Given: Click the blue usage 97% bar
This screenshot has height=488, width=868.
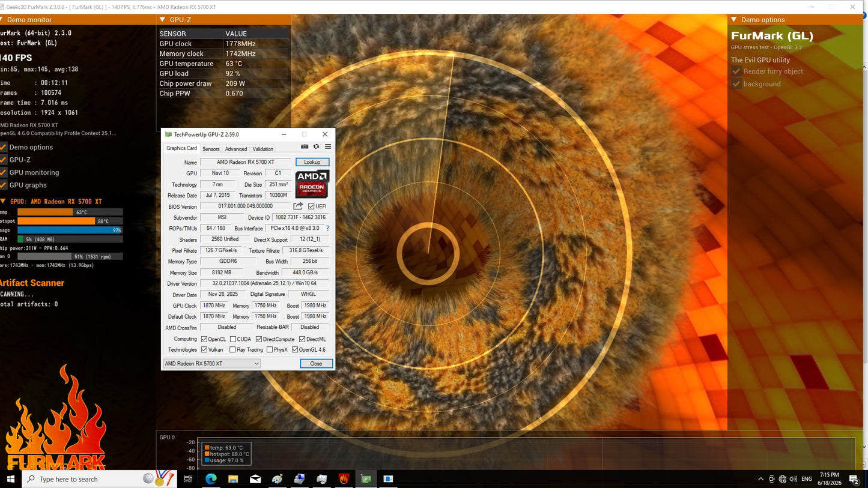Looking at the screenshot, I should pyautogui.click(x=70, y=230).
